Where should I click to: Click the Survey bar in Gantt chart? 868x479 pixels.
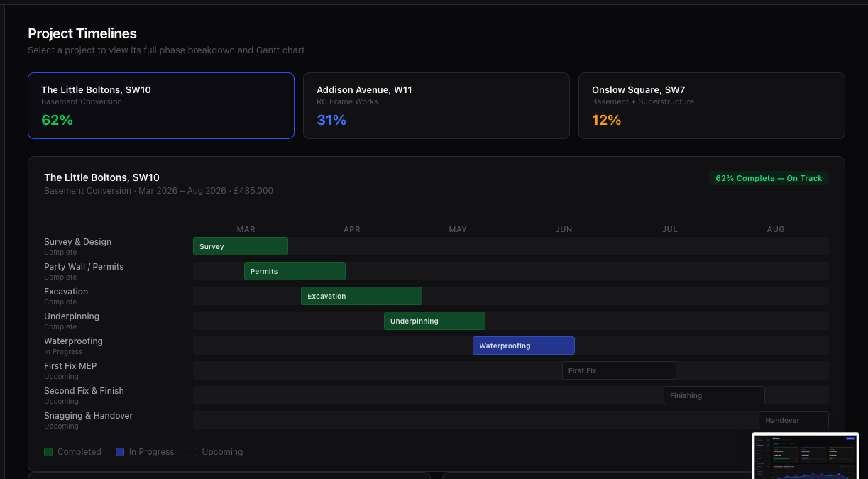click(241, 246)
